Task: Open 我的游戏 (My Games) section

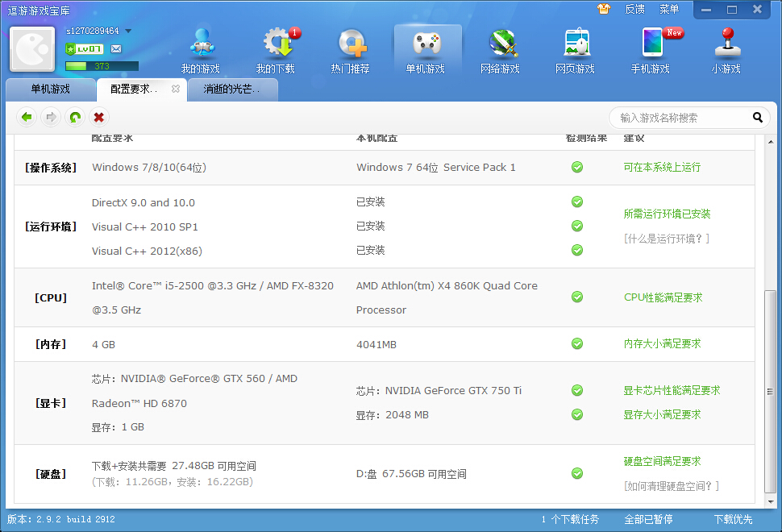Action: (201, 50)
